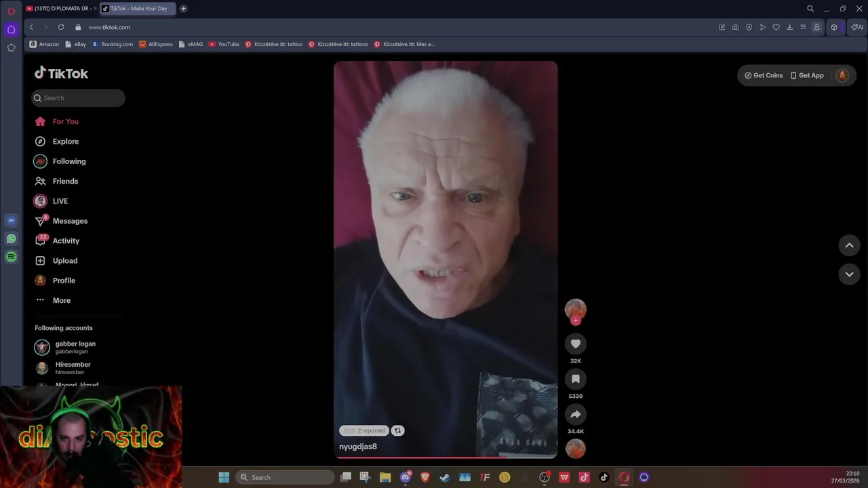Open Opera My Flow send icon
The image size is (868, 488).
pos(763,27)
